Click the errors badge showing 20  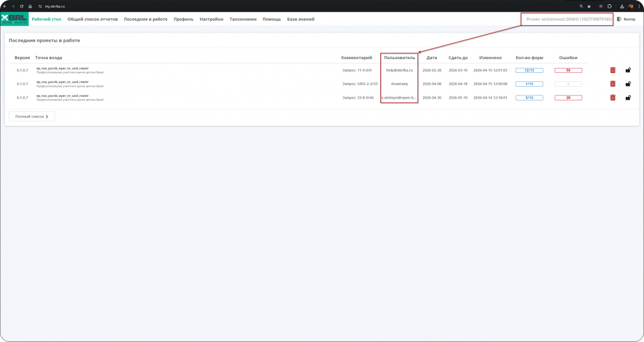coord(568,97)
